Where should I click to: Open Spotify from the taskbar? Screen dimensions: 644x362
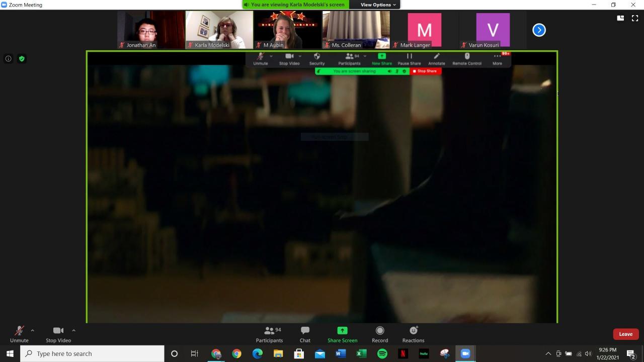pos(382,353)
